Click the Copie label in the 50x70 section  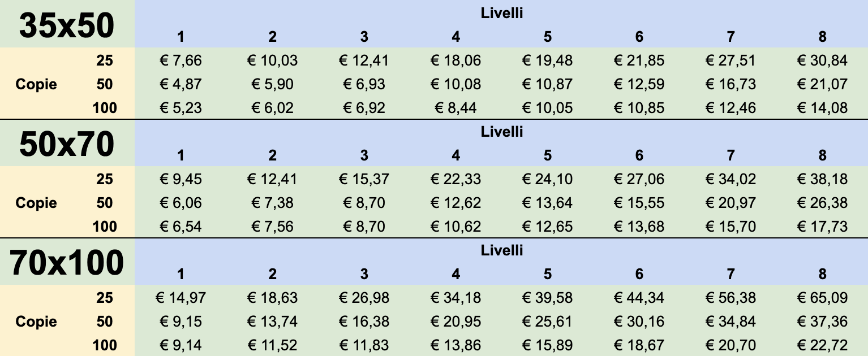pos(36,203)
